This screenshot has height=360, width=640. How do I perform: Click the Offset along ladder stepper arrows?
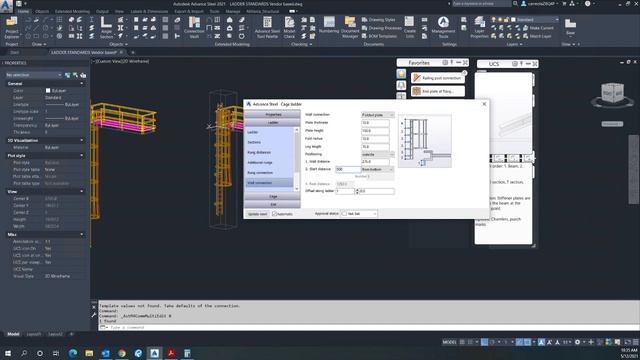(357, 191)
